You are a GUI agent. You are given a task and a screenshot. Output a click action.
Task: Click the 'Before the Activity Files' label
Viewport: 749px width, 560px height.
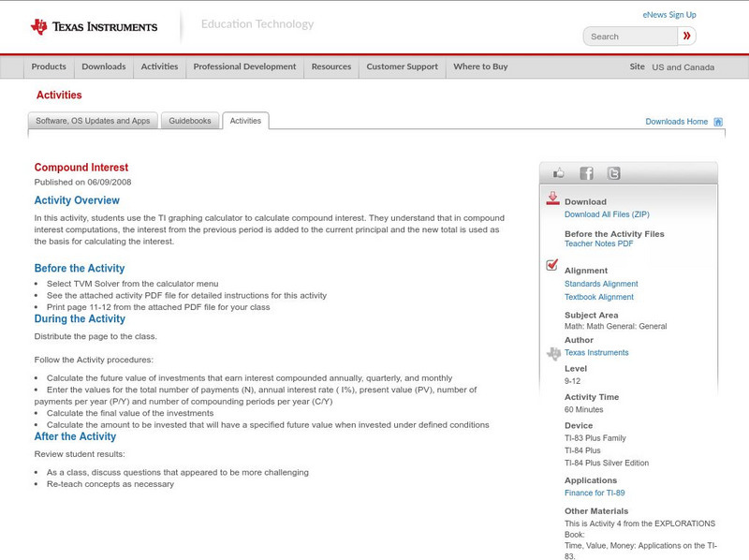click(614, 234)
